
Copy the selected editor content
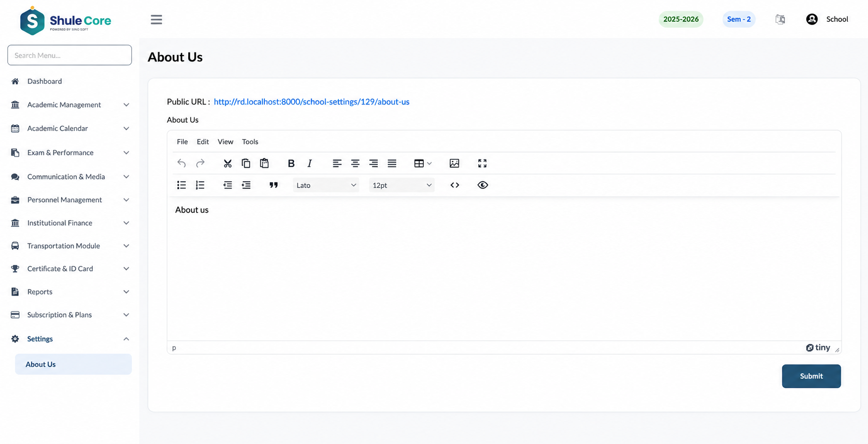246,163
